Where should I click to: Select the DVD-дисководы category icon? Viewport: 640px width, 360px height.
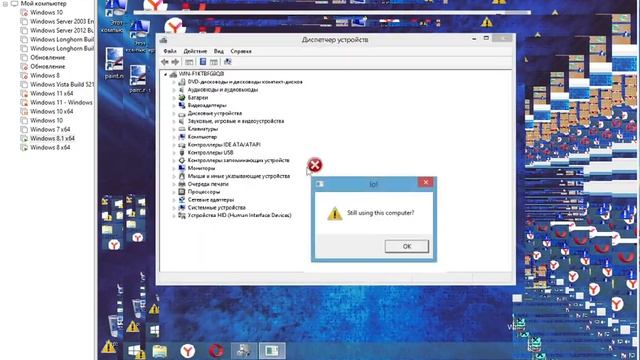pos(182,82)
